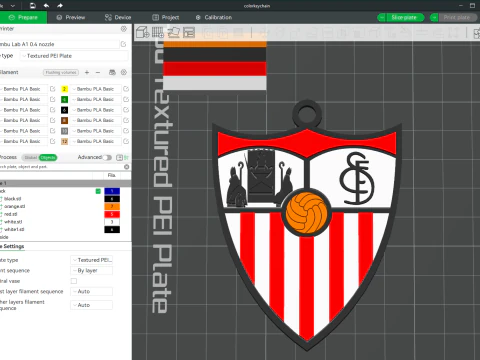The width and height of the screenshot is (480, 360).
Task: Click the blue filament 1 swatch in object list
Action: tap(112, 191)
